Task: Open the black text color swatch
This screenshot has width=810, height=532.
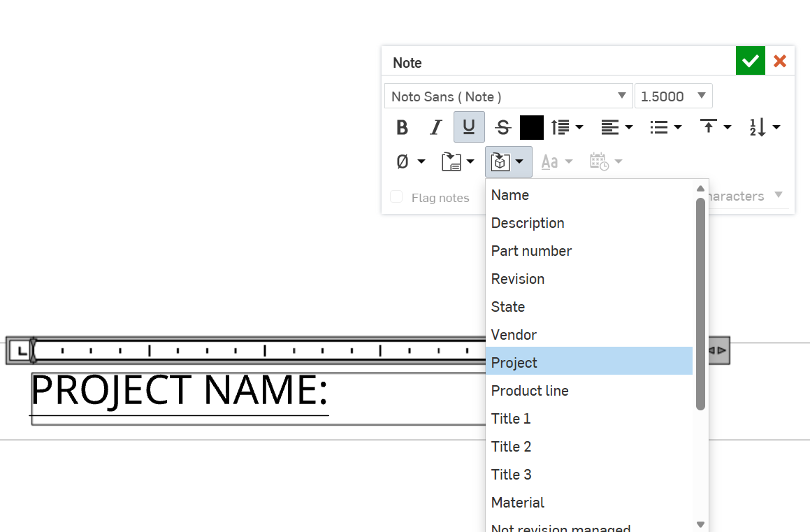Action: [x=532, y=127]
